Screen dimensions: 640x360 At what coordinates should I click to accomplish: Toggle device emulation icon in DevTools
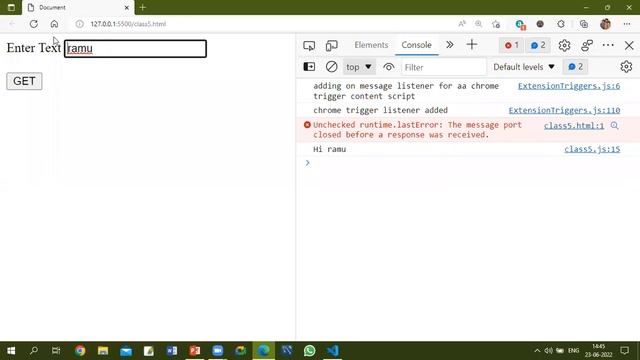click(x=331, y=45)
